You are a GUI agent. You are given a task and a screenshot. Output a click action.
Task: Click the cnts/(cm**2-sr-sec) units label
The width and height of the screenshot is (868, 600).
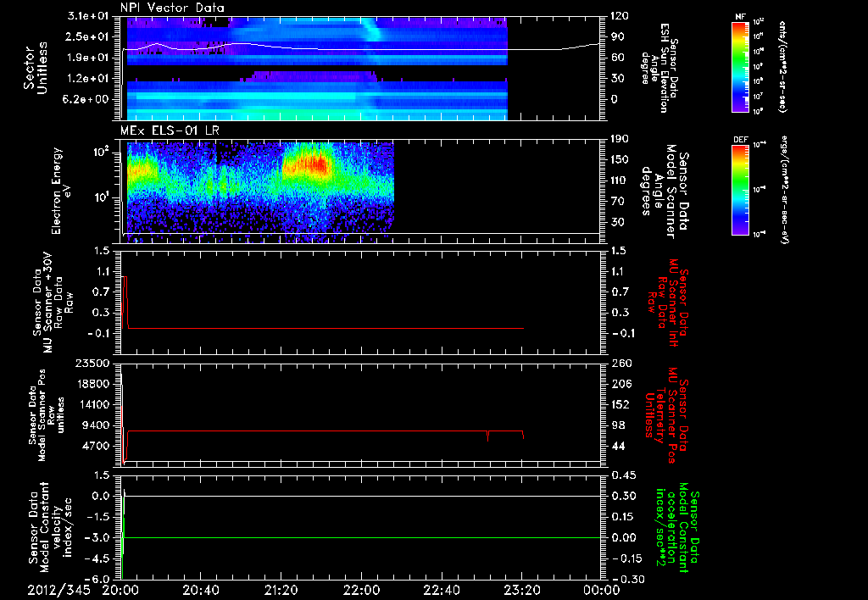click(782, 66)
